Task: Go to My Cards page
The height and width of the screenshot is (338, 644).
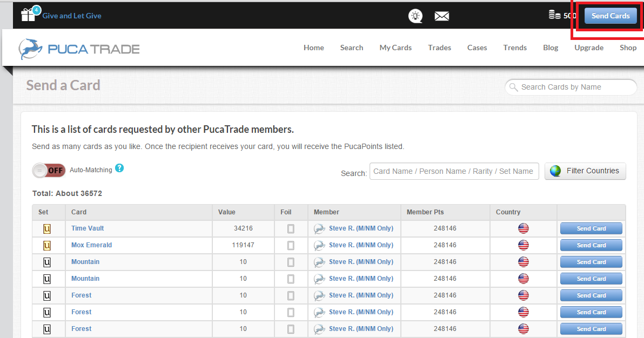Action: click(395, 48)
